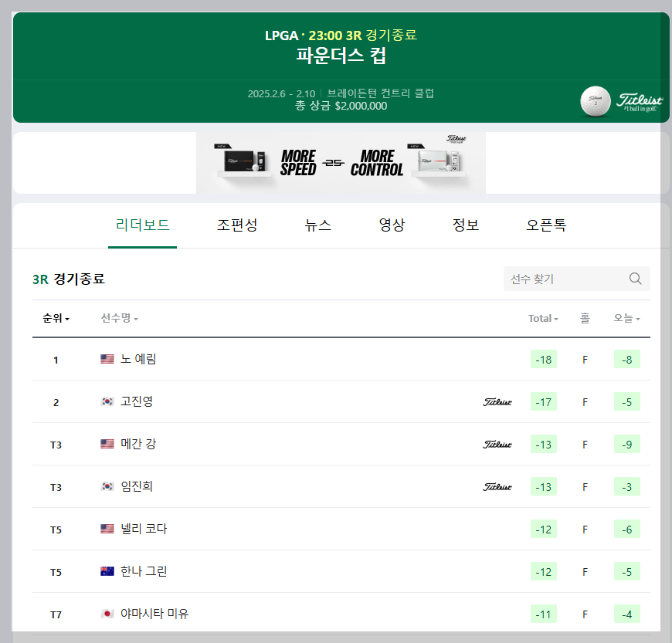Viewport: 672px width, 643px height.
Task: Click the Korean flag next to 고진영
Action: 107,401
